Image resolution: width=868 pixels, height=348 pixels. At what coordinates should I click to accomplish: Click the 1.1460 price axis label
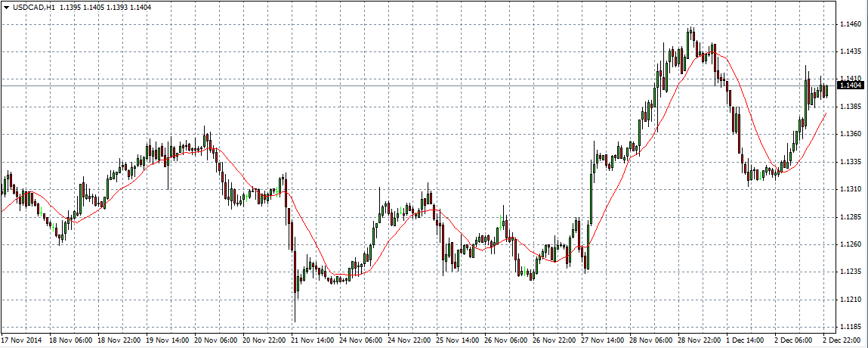tap(850, 24)
